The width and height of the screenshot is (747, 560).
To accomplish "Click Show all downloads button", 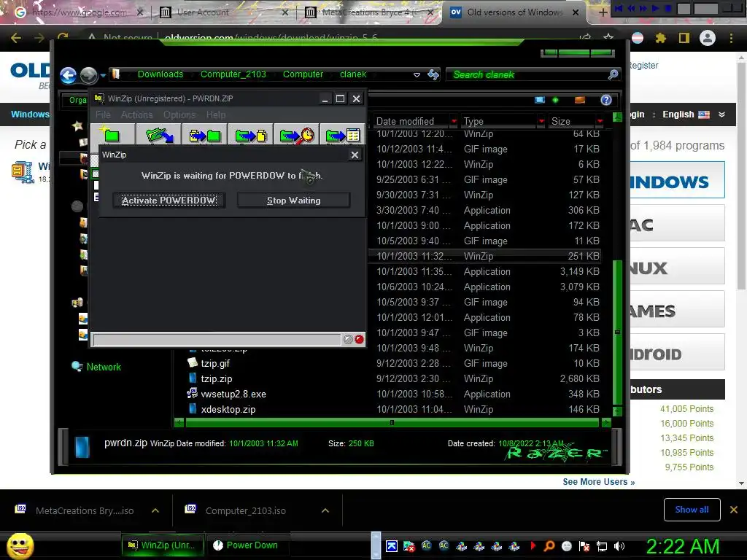I will click(692, 510).
